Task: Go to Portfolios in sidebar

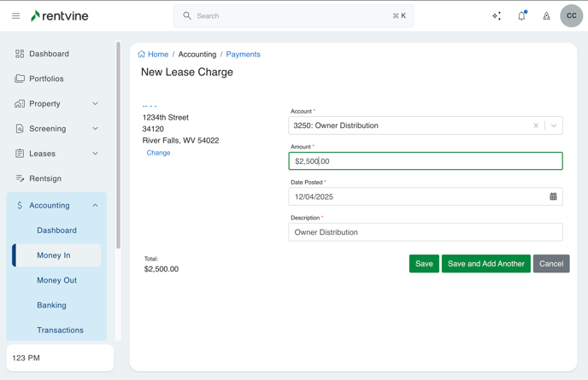Action: 46,79
